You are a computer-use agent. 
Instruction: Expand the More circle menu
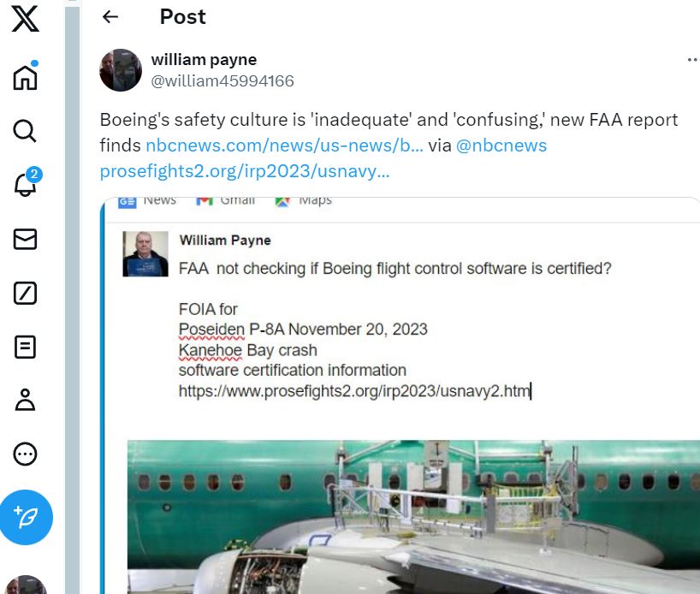pyautogui.click(x=25, y=454)
